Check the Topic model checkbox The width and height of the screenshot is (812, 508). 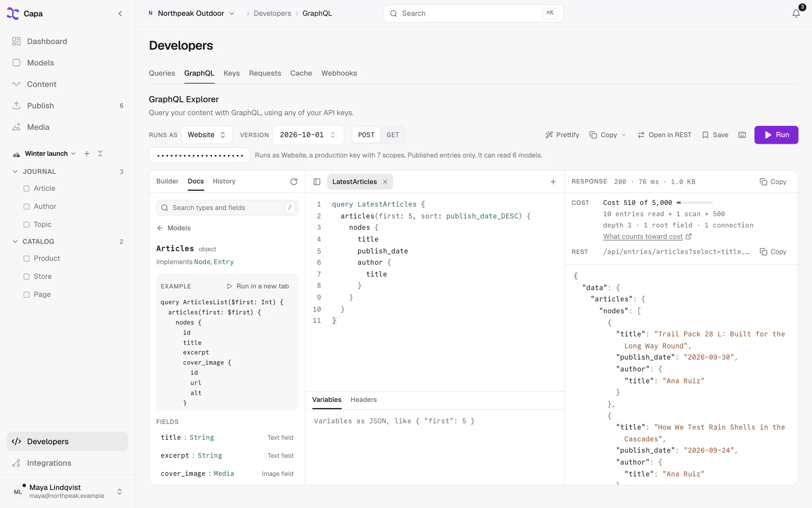click(x=26, y=225)
